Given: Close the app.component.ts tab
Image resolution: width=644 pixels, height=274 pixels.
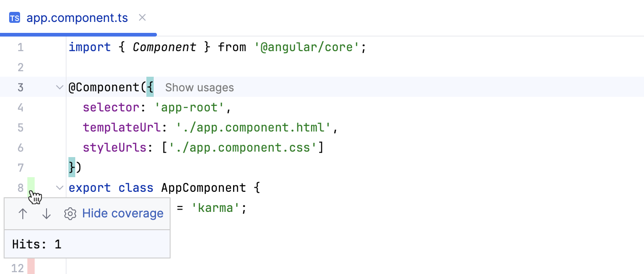Looking at the screenshot, I should click(x=142, y=18).
